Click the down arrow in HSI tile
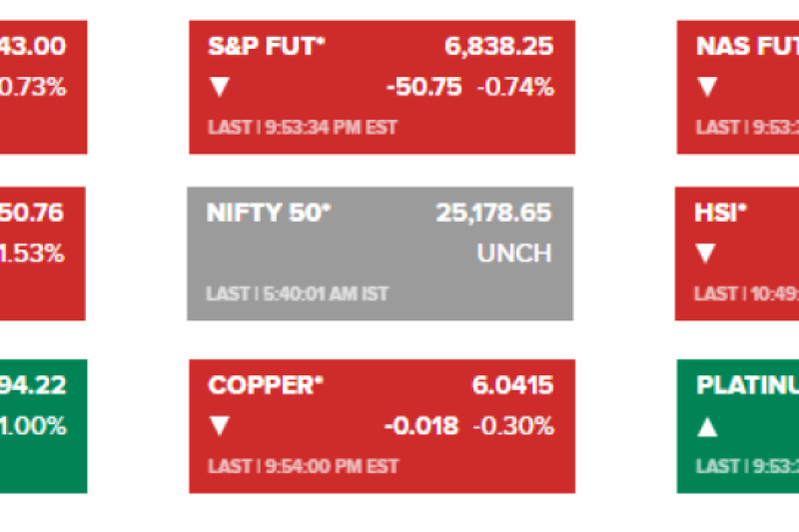The width and height of the screenshot is (799, 532). click(x=706, y=254)
